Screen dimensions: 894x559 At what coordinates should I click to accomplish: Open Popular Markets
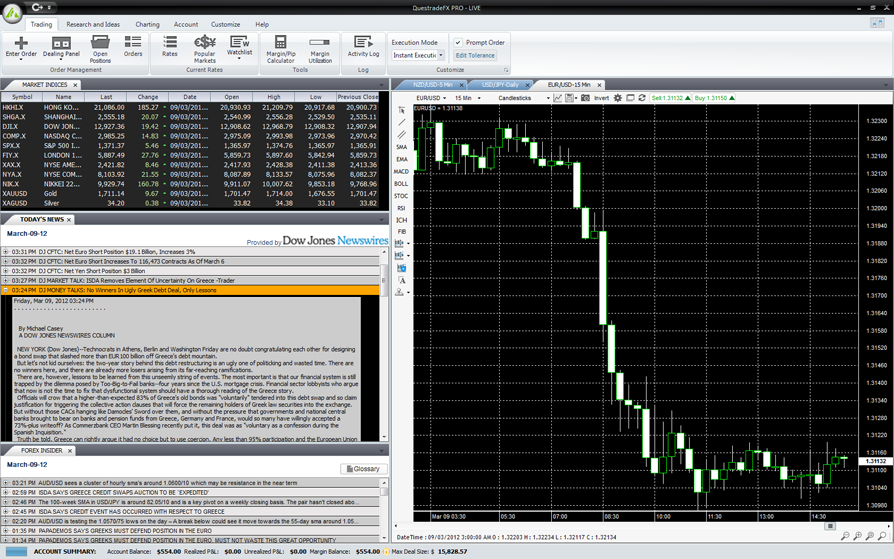pos(205,49)
